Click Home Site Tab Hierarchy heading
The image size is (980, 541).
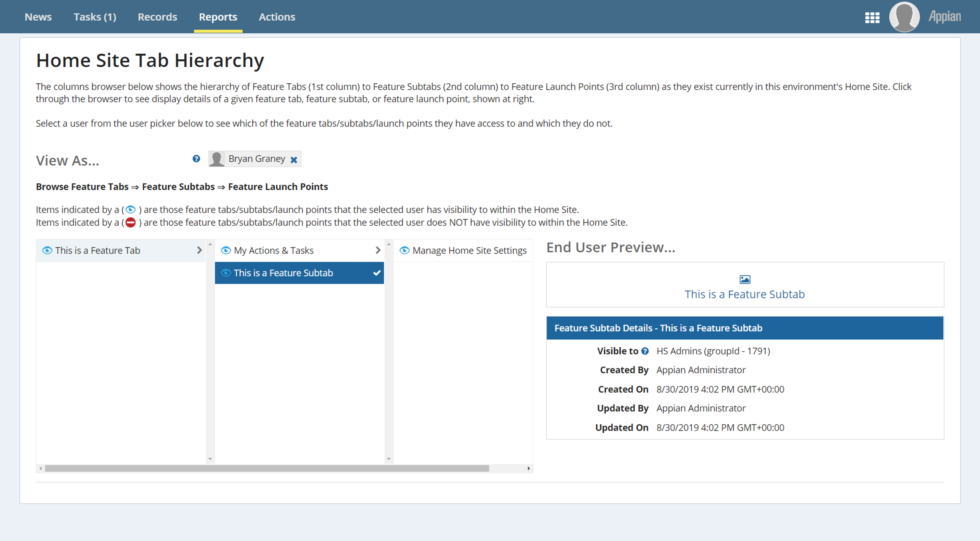(150, 60)
